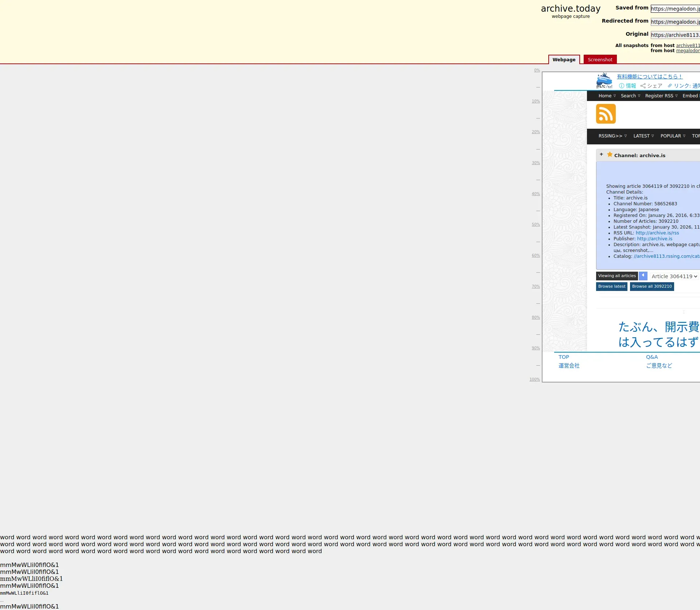Image resolution: width=700 pixels, height=610 pixels.
Task: Click the blue previous-article arrow button
Action: click(x=643, y=276)
